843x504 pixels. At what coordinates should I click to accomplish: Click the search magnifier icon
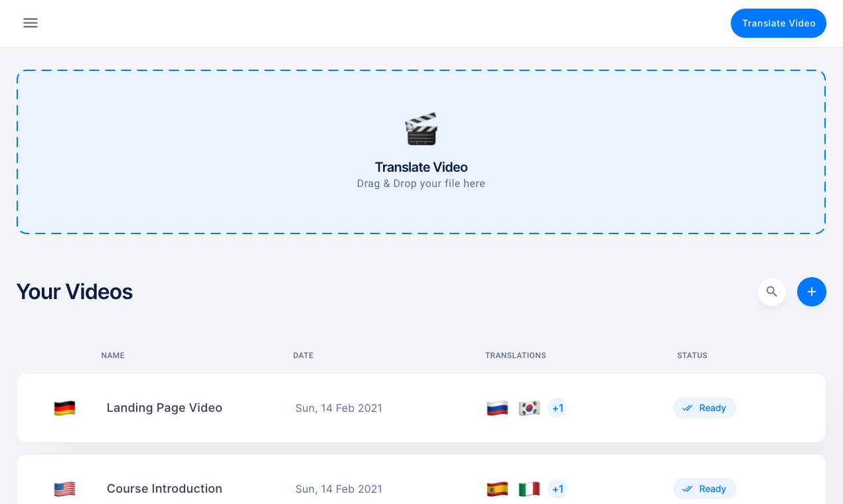[x=771, y=291]
